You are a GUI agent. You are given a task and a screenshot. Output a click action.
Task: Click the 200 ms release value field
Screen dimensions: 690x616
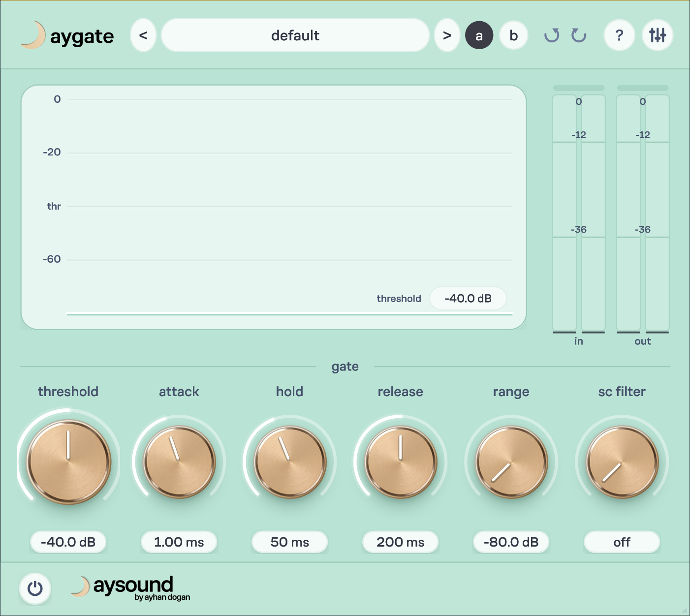[x=401, y=542]
